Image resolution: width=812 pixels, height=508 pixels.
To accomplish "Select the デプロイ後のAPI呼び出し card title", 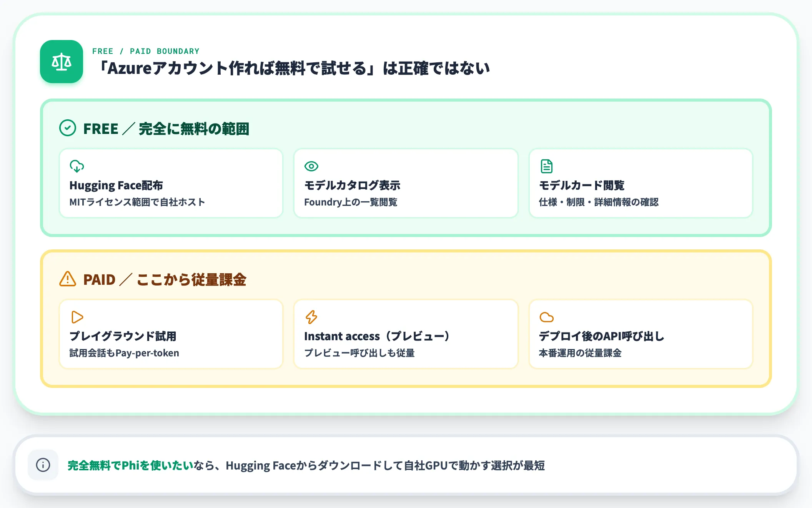I will coord(602,336).
